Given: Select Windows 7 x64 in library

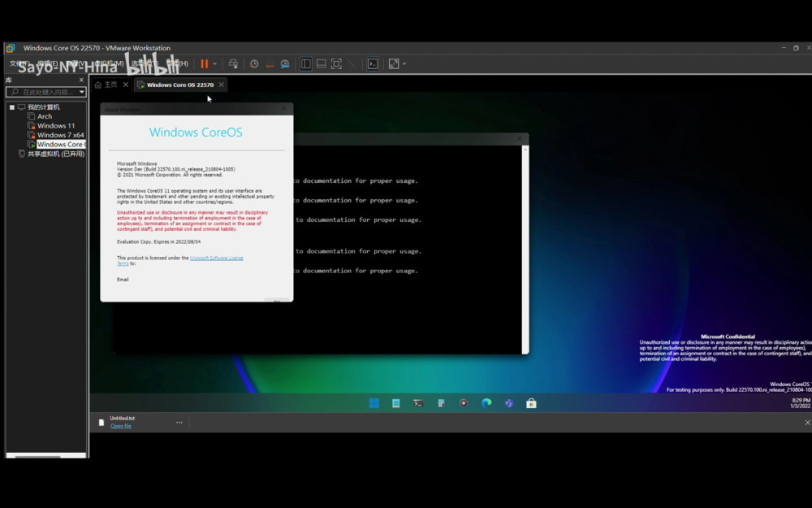Looking at the screenshot, I should click(x=60, y=135).
